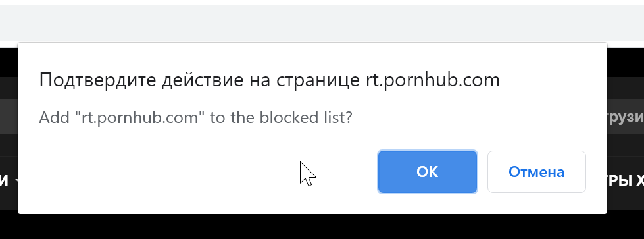Click the dialog title starting with Подтвердите
Viewport: 644px width, 239px height.
click(x=270, y=80)
